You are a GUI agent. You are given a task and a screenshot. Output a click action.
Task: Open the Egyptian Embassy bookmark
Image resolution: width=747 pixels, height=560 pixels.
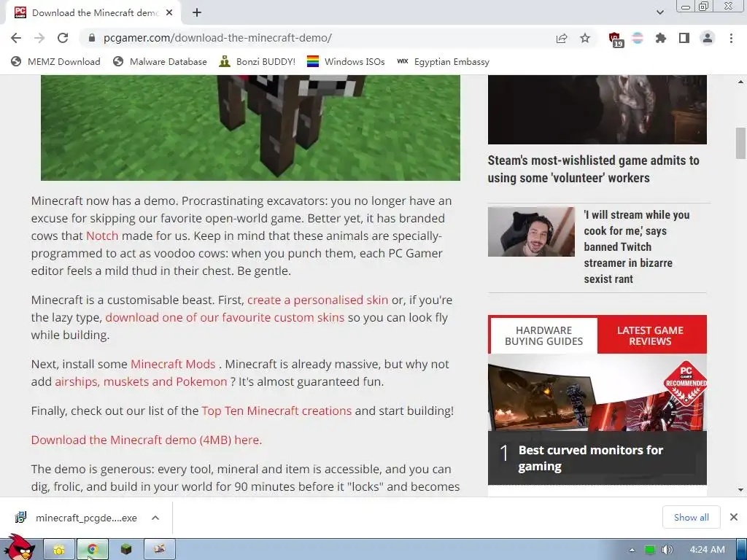click(443, 61)
